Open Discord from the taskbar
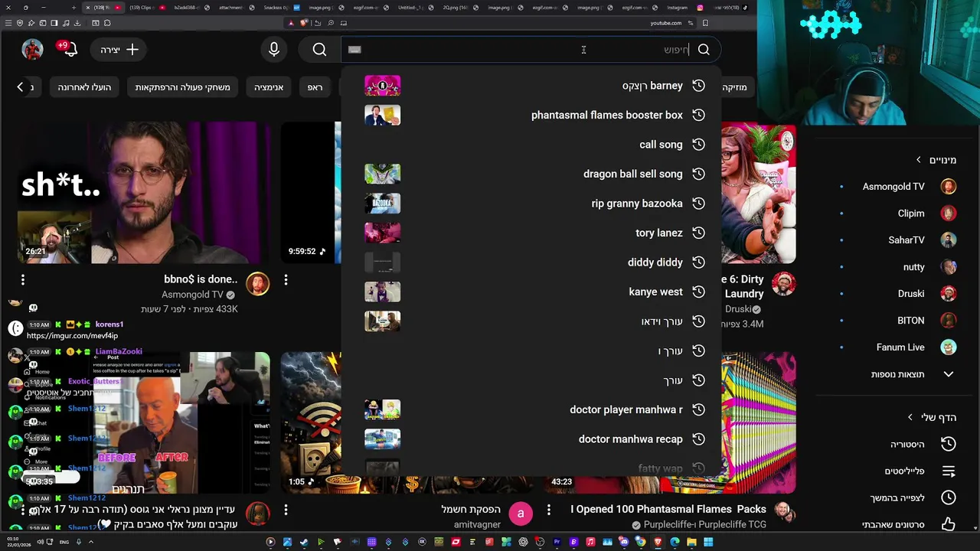Viewport: 980px width, 551px height. (623, 542)
